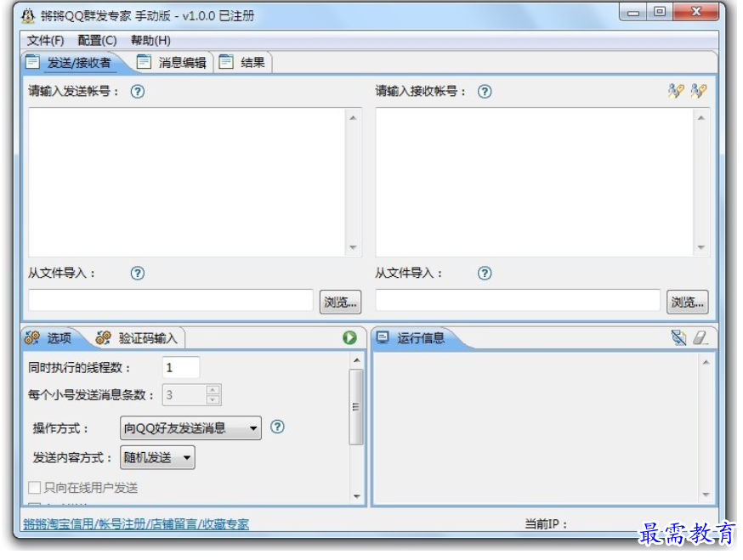Screen dimensions: 743x560
Task: Click the 每个小号发送消息条数 value field
Action: tap(184, 394)
